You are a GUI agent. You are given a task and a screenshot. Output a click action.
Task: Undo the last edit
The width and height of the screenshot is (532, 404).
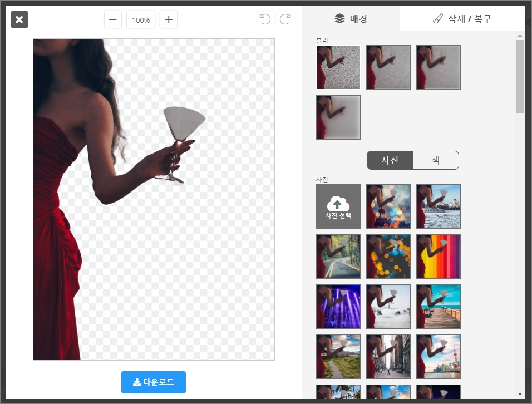[265, 19]
